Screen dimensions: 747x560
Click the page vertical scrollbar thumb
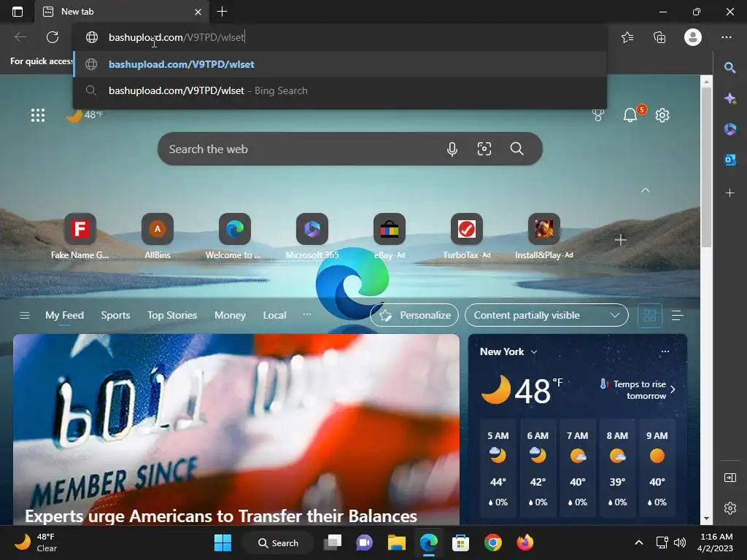click(x=706, y=167)
